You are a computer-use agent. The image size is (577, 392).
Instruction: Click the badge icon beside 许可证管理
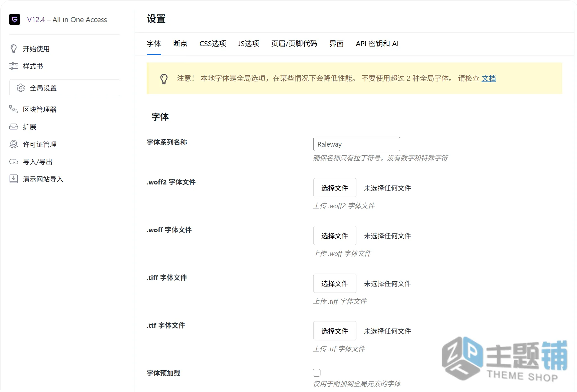[13, 144]
